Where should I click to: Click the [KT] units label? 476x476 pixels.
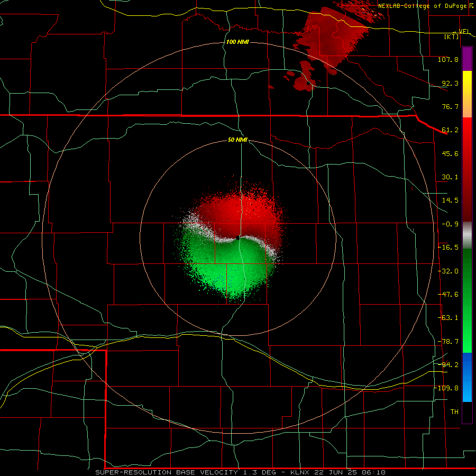click(452, 36)
